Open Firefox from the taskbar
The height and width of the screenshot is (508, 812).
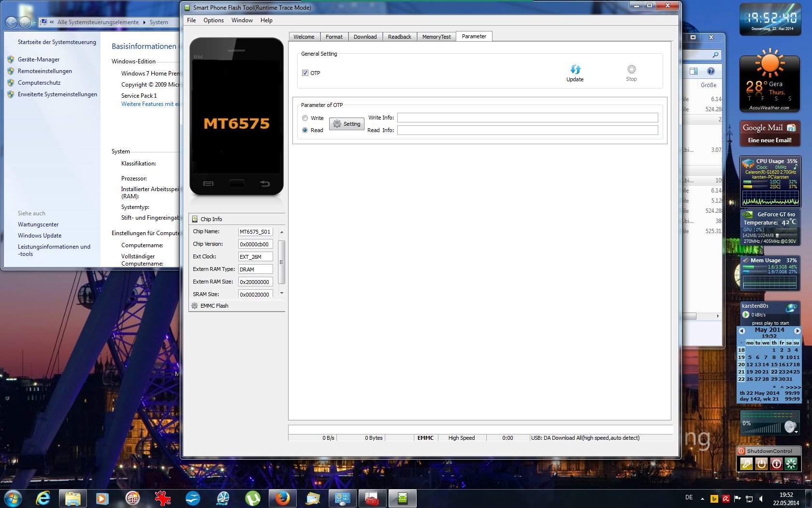pos(283,498)
